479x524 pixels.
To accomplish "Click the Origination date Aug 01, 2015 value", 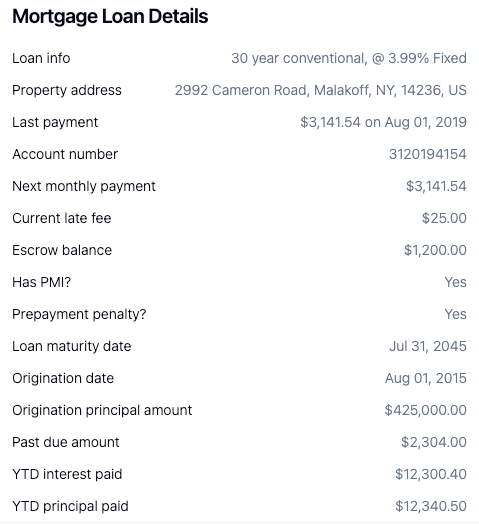I will point(426,379).
